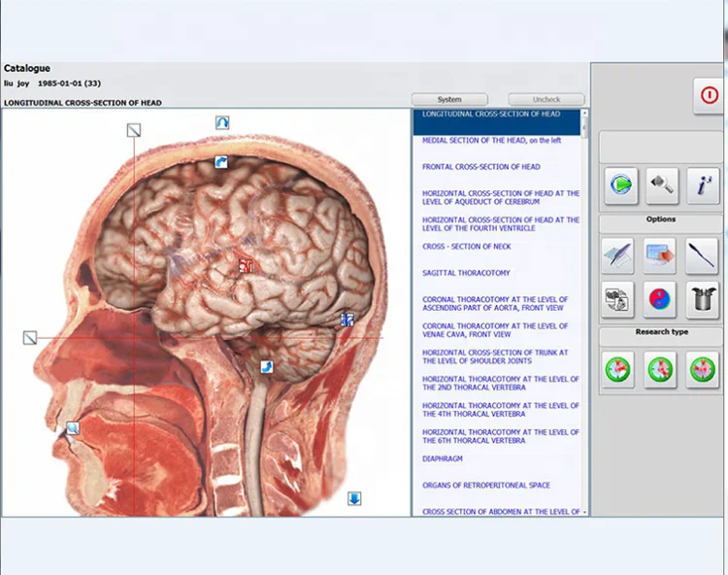Select FRONTAL CROSS-SECTION OF HEAD in list
728x575 pixels.
(x=480, y=167)
